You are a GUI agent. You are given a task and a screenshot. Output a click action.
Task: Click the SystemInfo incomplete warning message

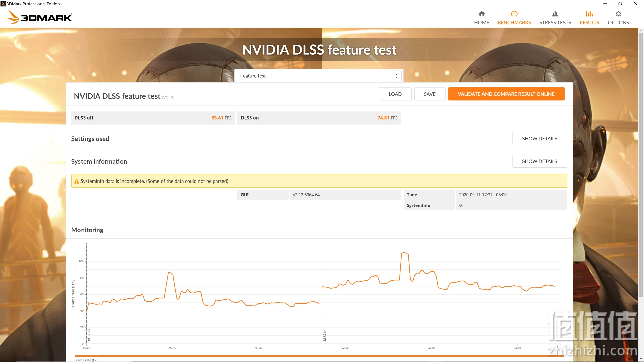(x=319, y=181)
